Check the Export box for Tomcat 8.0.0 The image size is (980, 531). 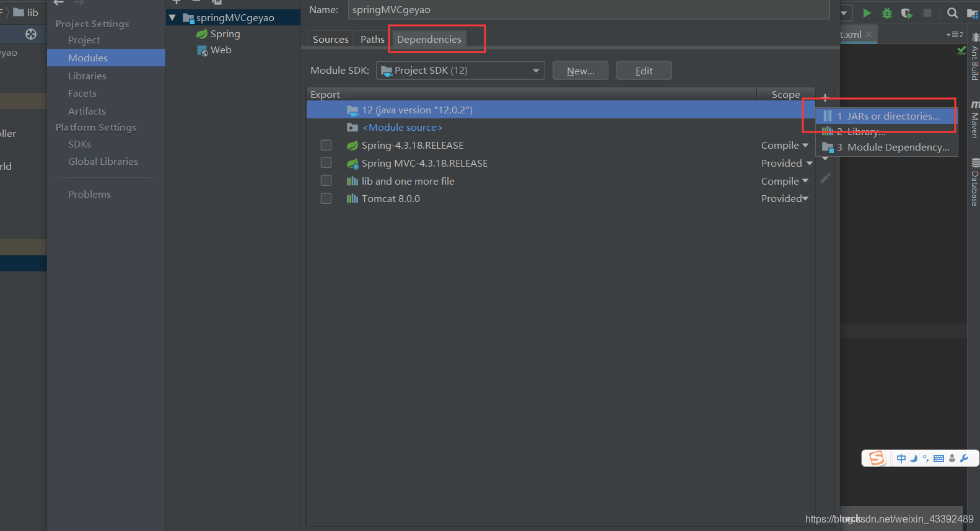[326, 198]
